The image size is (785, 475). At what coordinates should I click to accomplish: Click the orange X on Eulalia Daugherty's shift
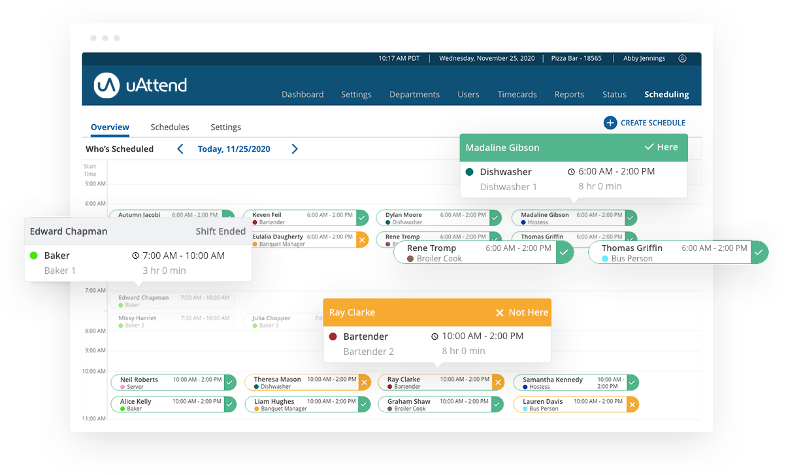point(362,239)
